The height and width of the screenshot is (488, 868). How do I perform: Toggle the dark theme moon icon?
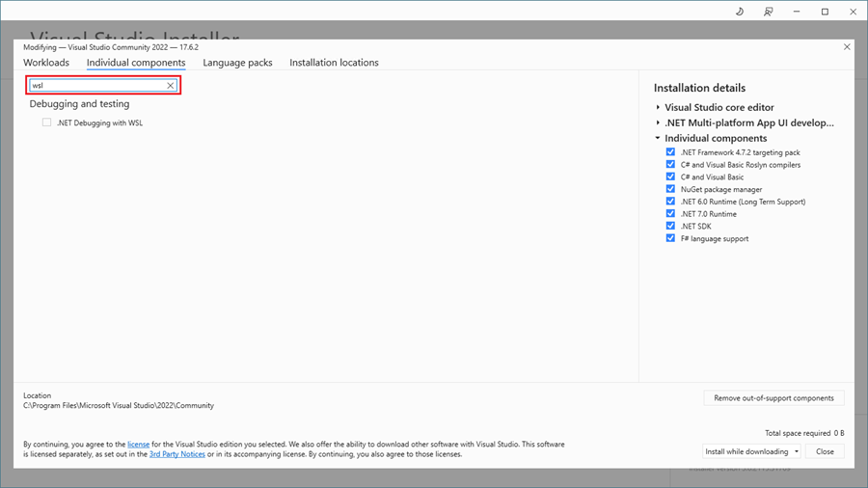[x=740, y=12]
